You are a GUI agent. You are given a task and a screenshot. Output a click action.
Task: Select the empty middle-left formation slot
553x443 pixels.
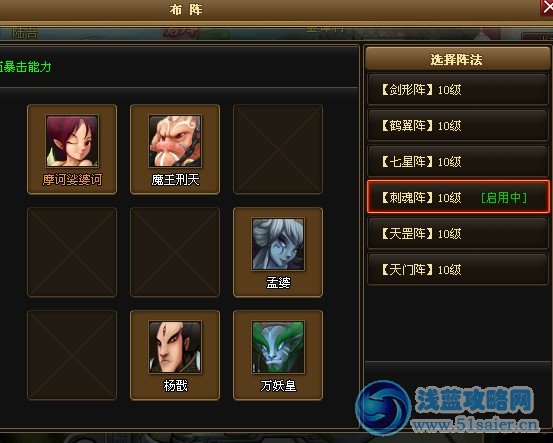tap(72, 252)
